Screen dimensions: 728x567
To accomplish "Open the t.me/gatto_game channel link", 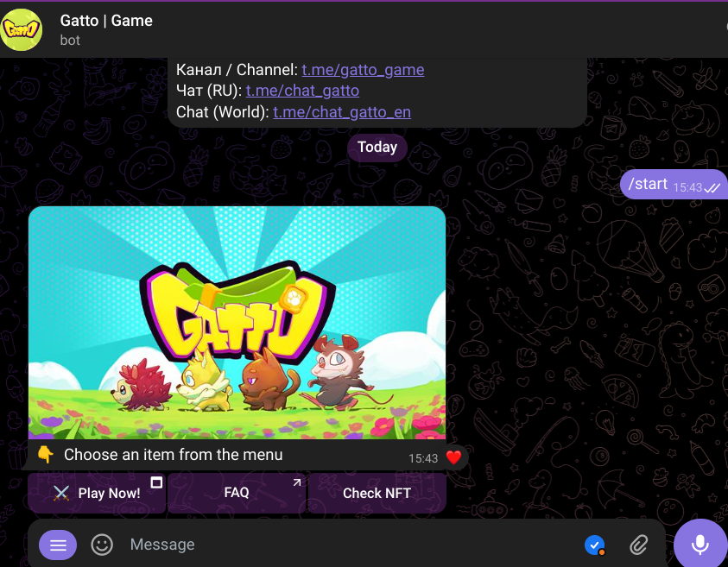I will (x=363, y=70).
